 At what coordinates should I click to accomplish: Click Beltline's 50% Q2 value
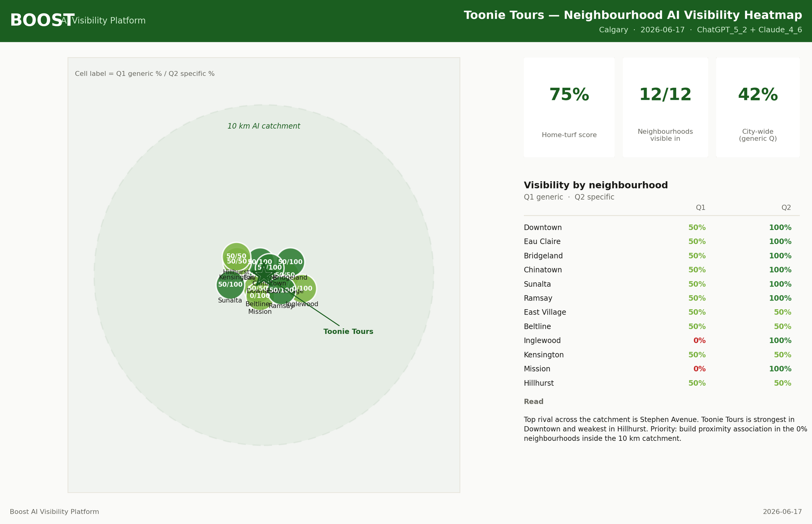coord(782,327)
